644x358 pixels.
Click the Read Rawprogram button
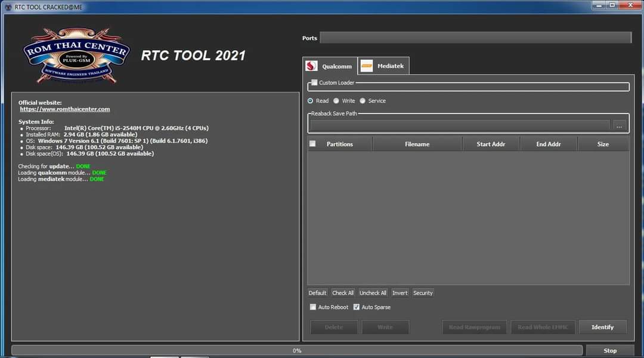tap(475, 327)
